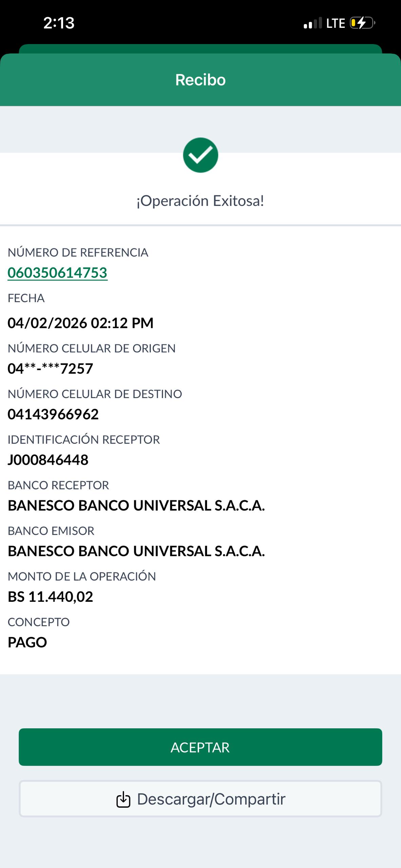The width and height of the screenshot is (401, 868).
Task: Tap the dark green sheet behind the receipt
Action: 200,48
